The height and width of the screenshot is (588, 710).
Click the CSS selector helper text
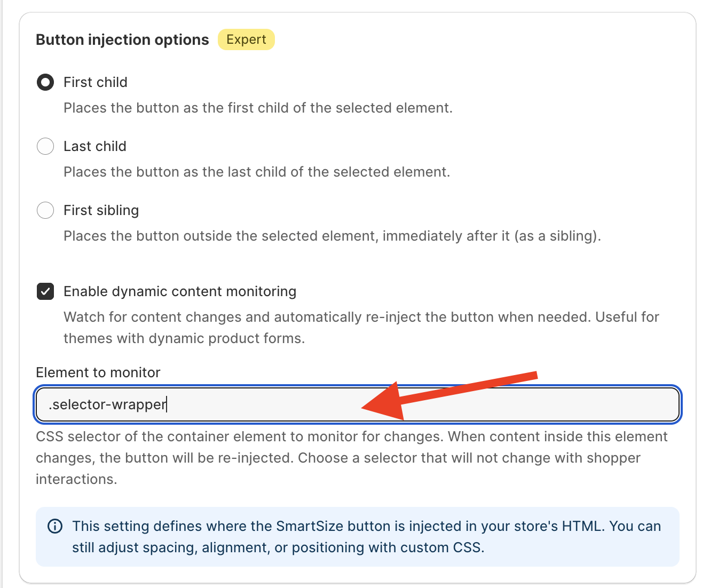[351, 458]
